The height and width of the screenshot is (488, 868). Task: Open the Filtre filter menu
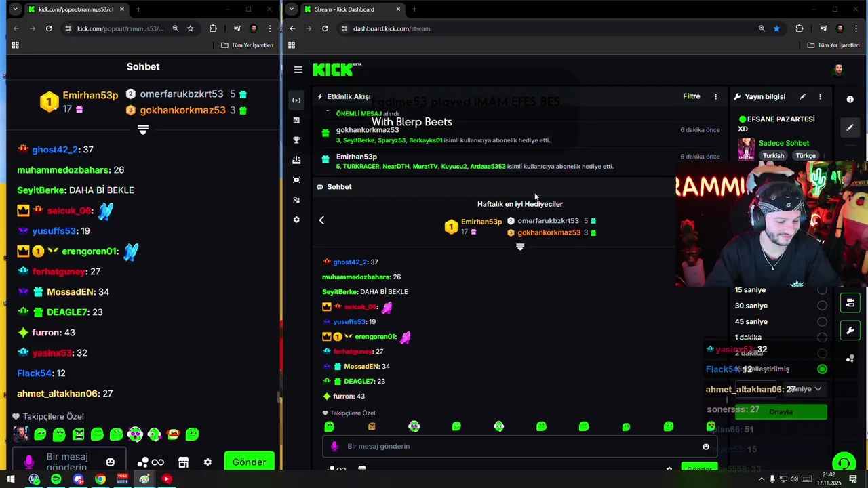point(692,97)
